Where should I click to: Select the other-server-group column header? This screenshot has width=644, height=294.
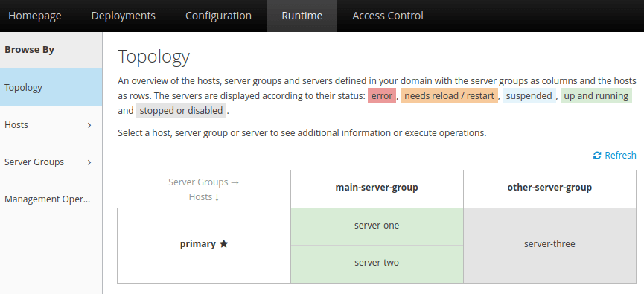point(549,189)
